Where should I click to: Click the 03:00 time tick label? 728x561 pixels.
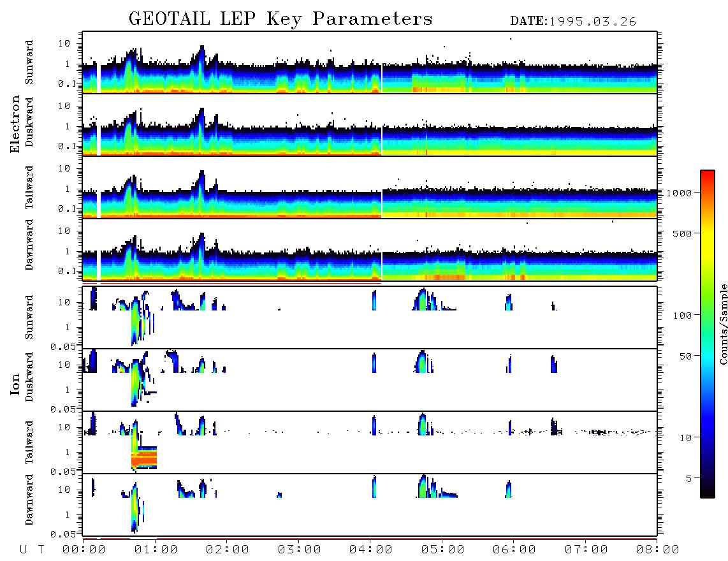300,550
